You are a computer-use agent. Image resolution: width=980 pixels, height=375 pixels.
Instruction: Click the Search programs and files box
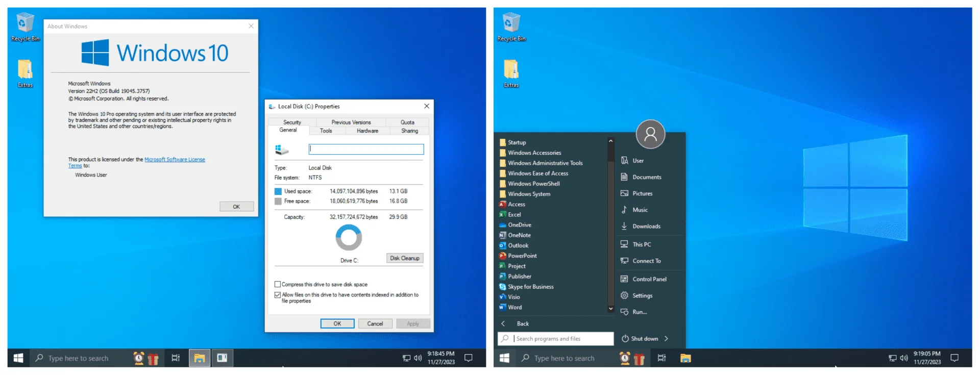tap(555, 338)
